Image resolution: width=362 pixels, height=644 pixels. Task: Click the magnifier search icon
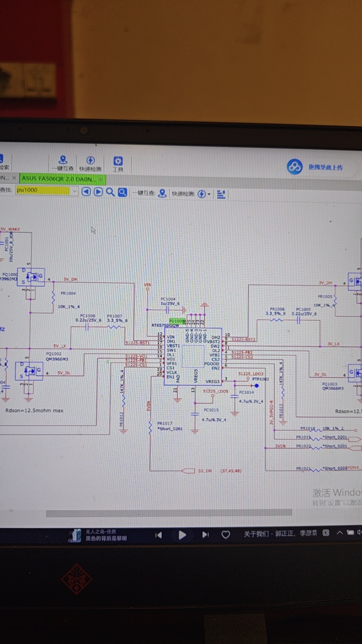[110, 192]
